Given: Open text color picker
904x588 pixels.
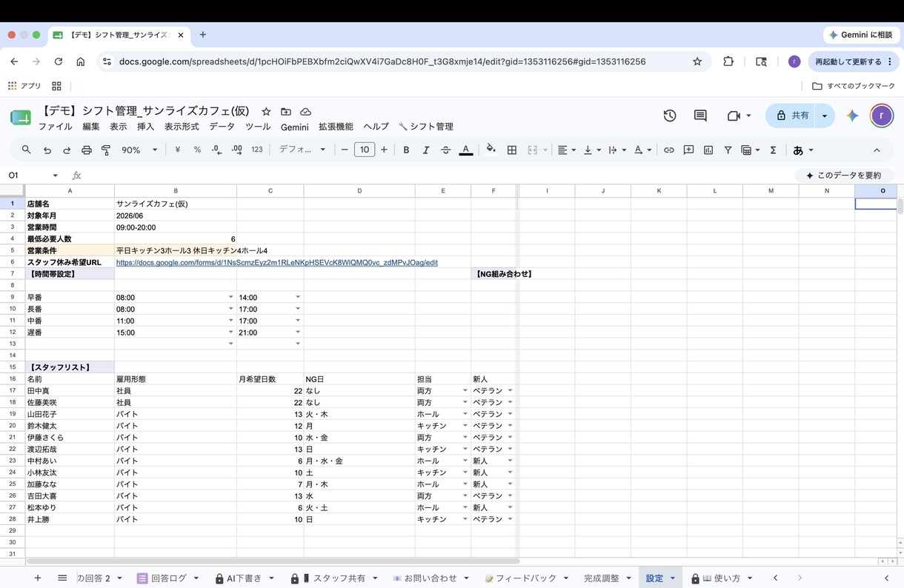Looking at the screenshot, I should 465,150.
